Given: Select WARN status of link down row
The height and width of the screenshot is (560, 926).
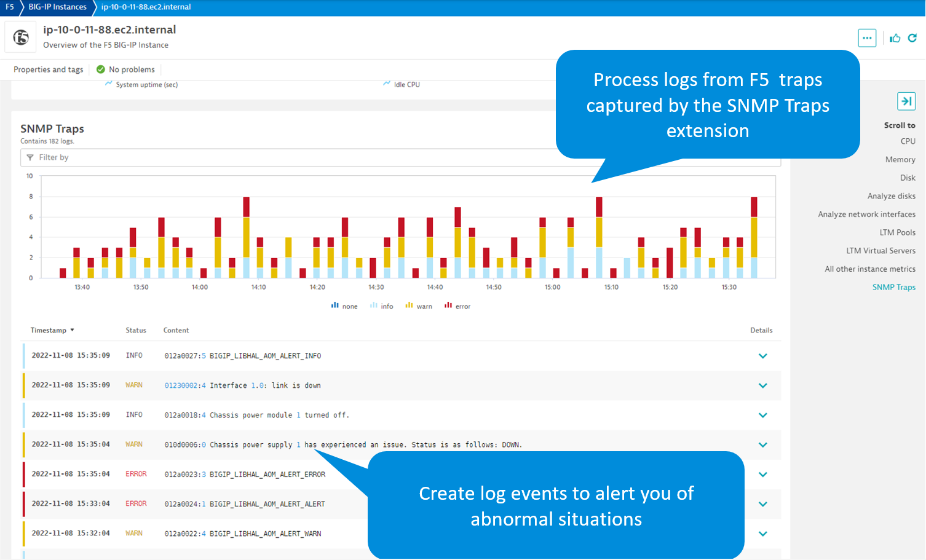Looking at the screenshot, I should [134, 385].
